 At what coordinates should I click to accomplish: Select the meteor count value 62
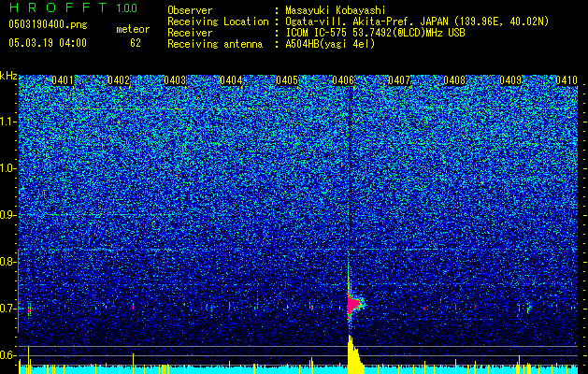pos(136,43)
